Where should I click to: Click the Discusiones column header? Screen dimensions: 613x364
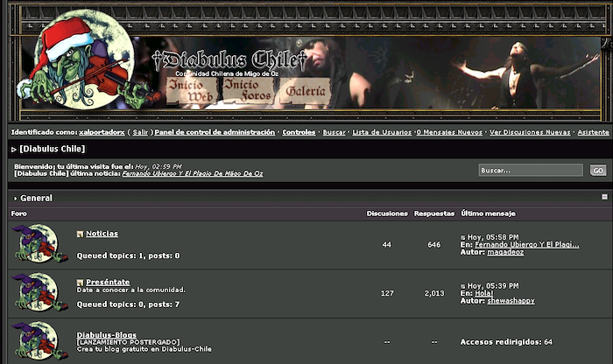(387, 213)
